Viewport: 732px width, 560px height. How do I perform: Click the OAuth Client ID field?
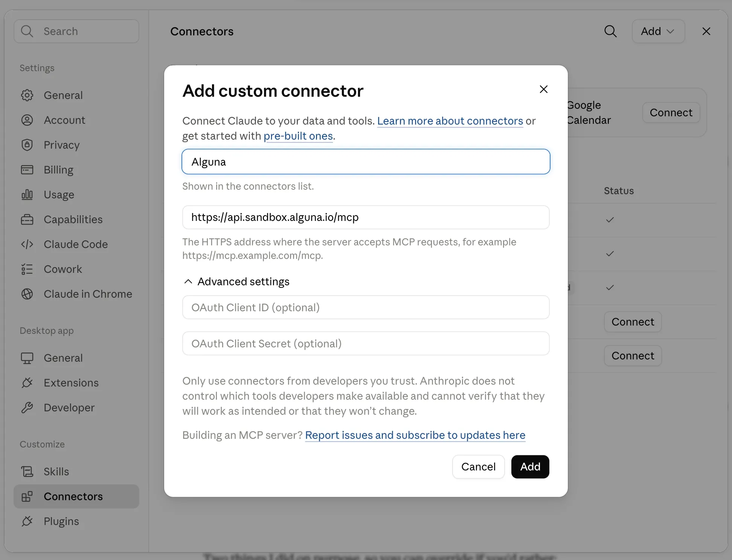point(366,307)
